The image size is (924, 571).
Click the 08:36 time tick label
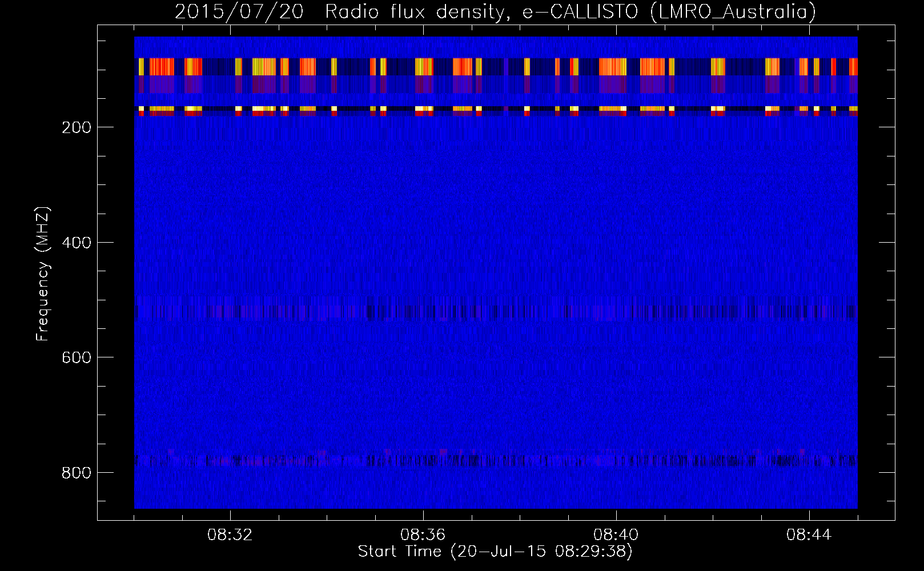423,535
